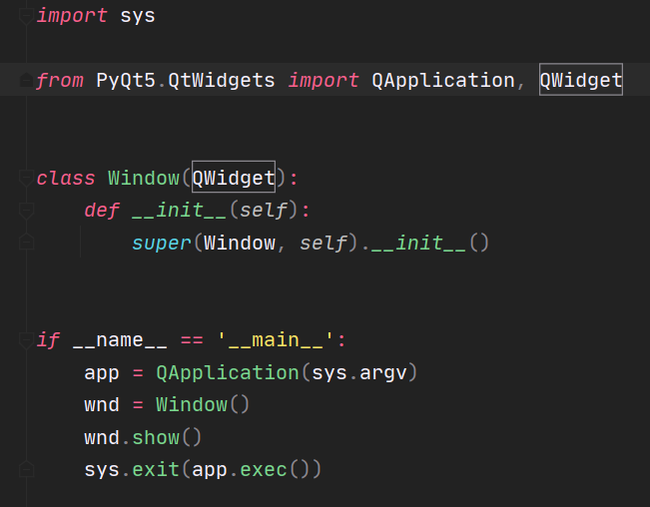Click 'wnd' in the 'wnd = Window()' line
Screen dimensions: 650x507
click(x=102, y=405)
